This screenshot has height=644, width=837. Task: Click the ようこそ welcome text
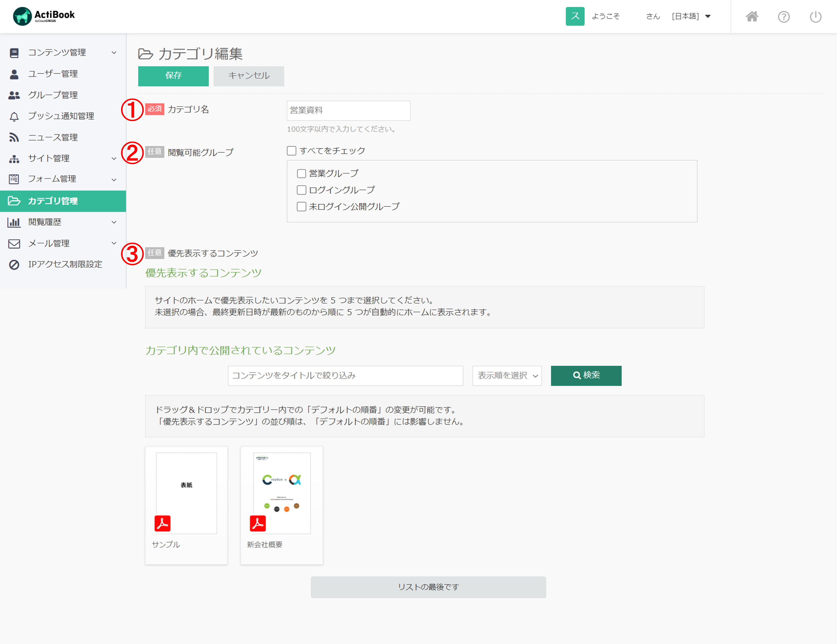pyautogui.click(x=605, y=16)
